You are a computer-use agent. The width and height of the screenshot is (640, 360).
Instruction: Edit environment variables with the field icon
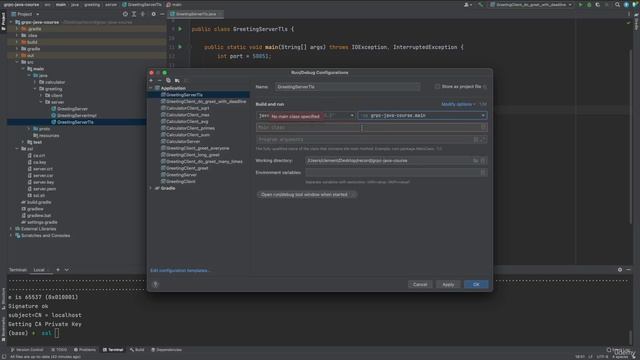(483, 173)
